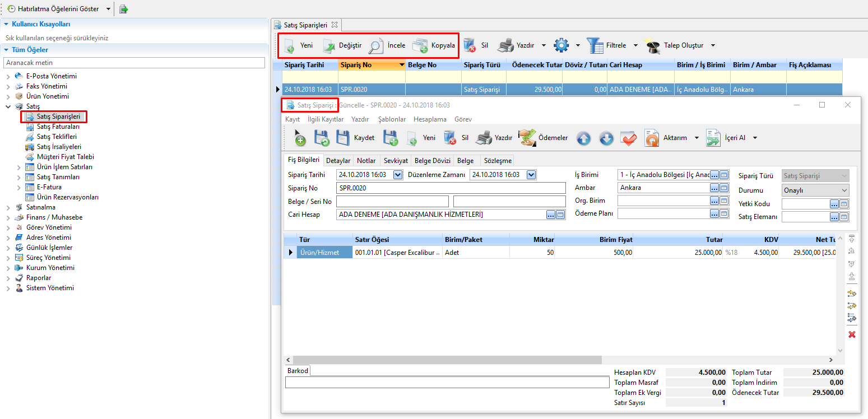Click into the Barkod input field

click(x=447, y=383)
